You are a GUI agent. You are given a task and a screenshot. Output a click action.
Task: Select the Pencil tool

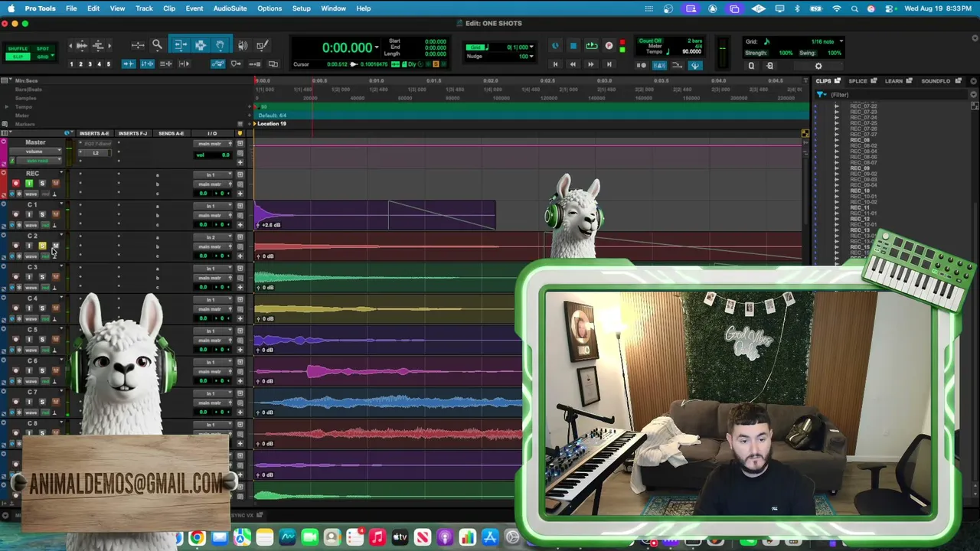(262, 46)
